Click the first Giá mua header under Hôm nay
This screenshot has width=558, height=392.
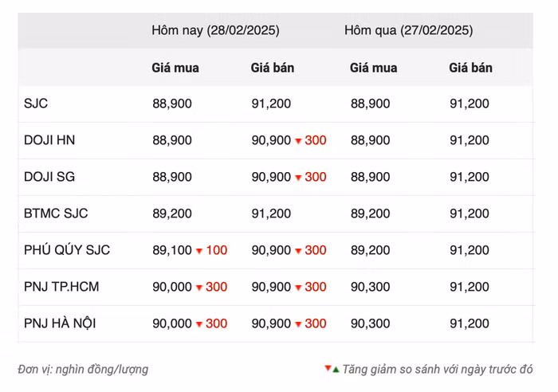pyautogui.click(x=175, y=68)
